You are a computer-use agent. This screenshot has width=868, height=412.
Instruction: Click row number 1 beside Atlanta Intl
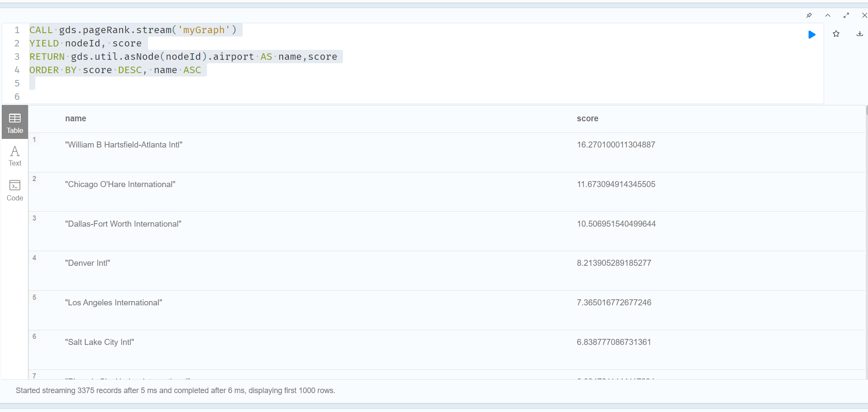[34, 139]
